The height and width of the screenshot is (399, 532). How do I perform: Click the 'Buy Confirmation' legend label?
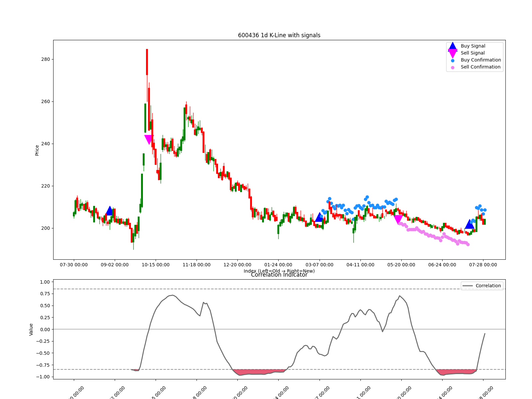pos(481,60)
